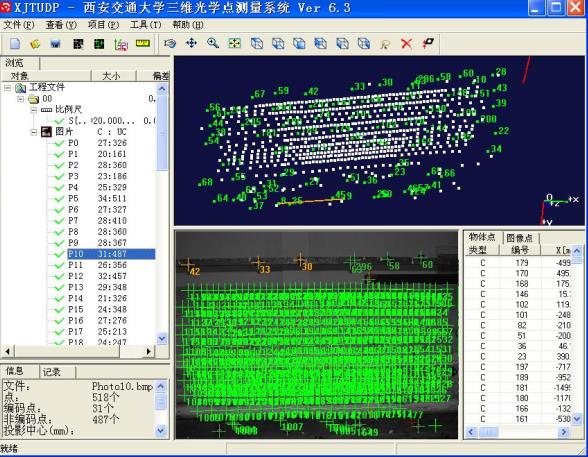This screenshot has width=588, height=457.
Task: Open the 项目(P) menu
Action: 103,25
